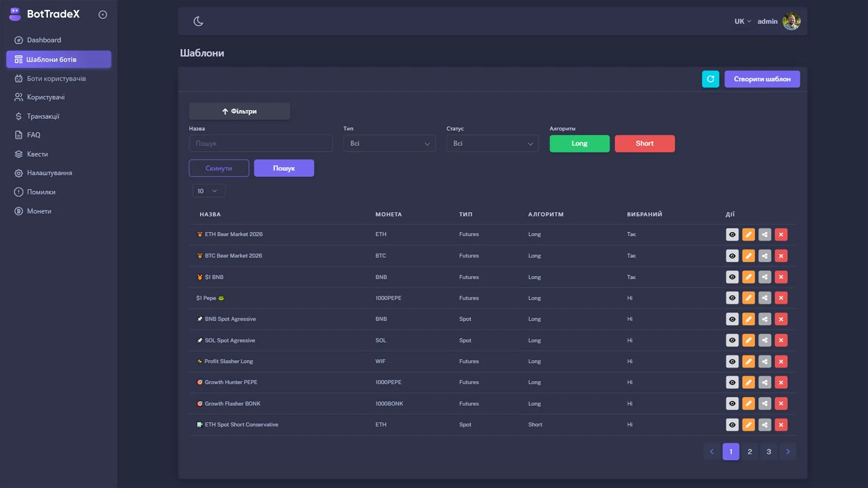This screenshot has width=868, height=488.
Task: Click the Скинути button to reset filters
Action: 219,168
